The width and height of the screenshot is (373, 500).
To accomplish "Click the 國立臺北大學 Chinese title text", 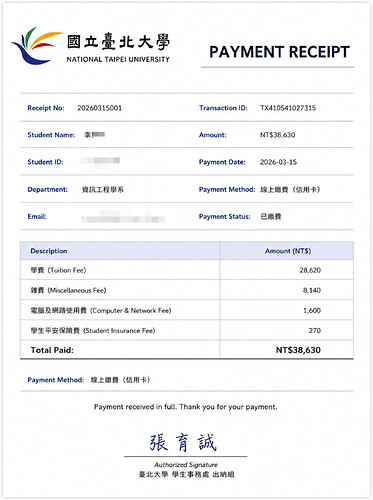I will (x=118, y=42).
